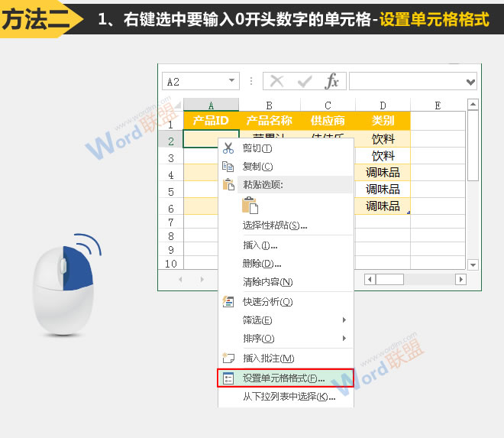The image size is (504, 438).
Task: Click the horizontal scrollbar thumb
Action: coord(389,279)
